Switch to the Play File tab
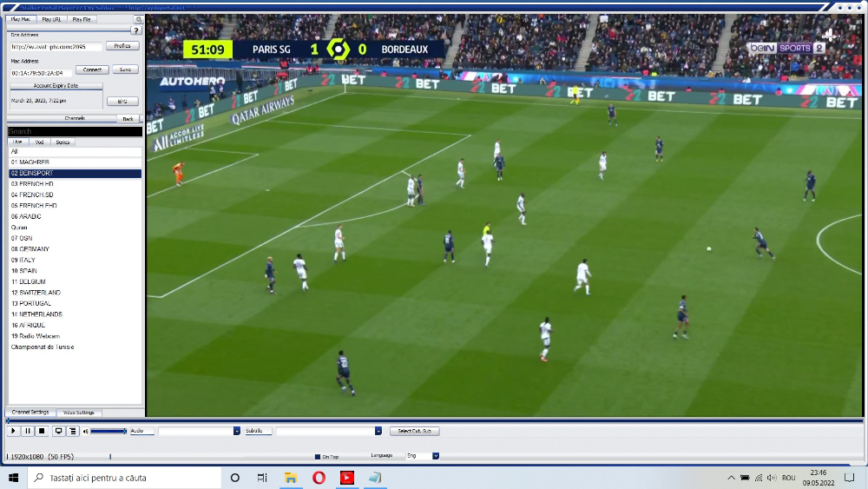868x489 pixels. (82, 19)
